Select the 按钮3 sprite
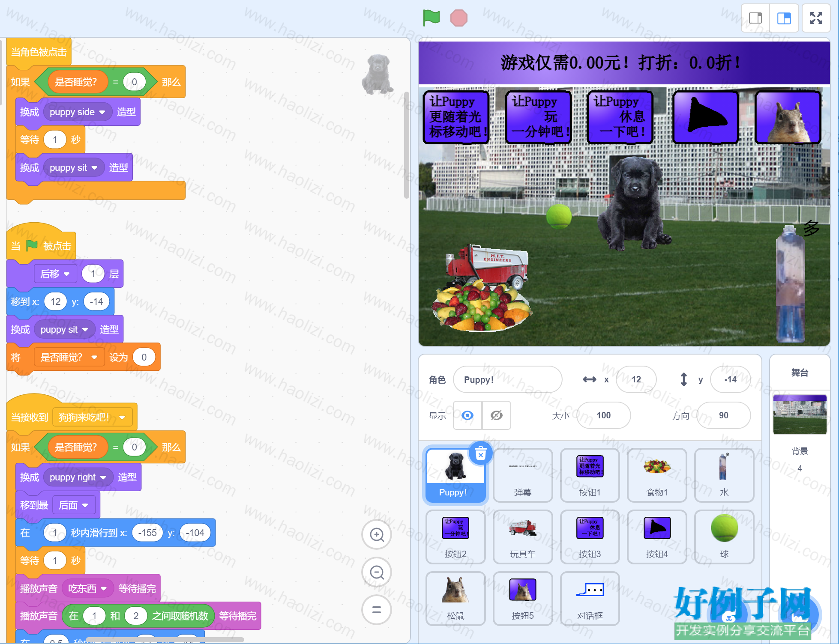The height and width of the screenshot is (644, 839). point(590,537)
